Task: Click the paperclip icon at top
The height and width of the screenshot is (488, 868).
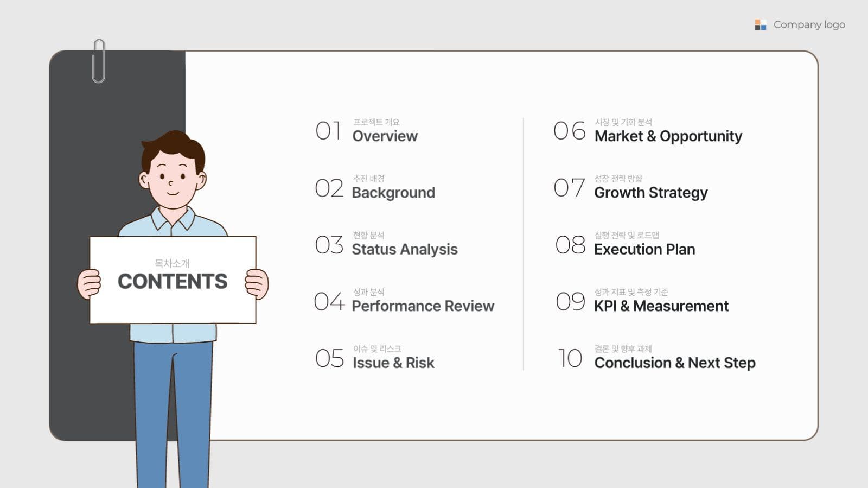Action: click(x=99, y=61)
